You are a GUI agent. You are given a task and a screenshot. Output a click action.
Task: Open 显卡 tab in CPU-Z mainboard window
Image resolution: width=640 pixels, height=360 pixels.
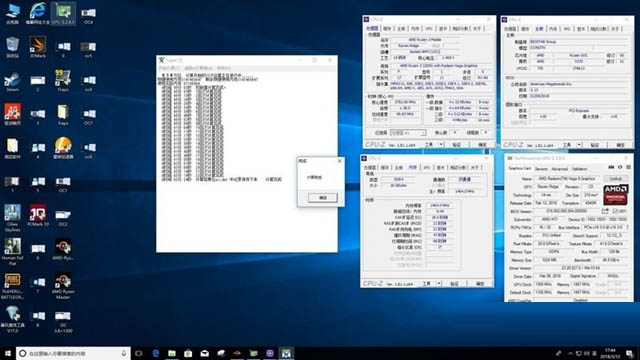pos(581,29)
